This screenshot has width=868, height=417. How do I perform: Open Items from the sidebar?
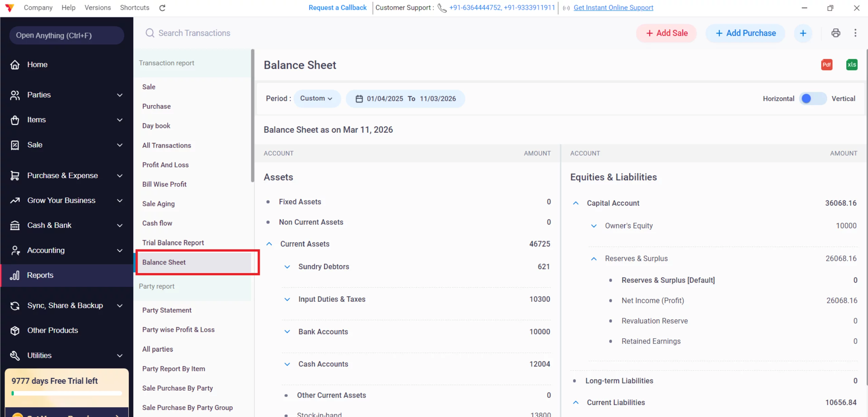(36, 120)
